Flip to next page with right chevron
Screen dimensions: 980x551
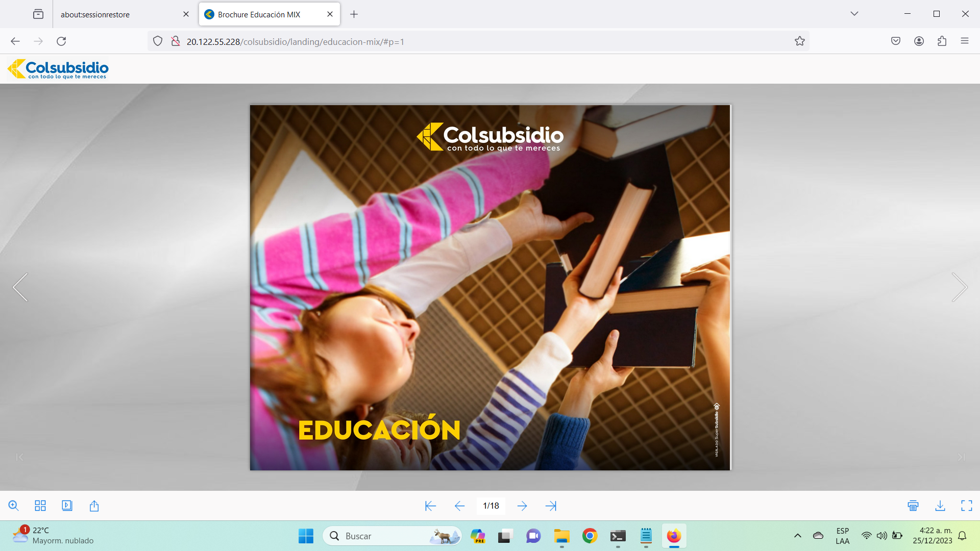[959, 287]
